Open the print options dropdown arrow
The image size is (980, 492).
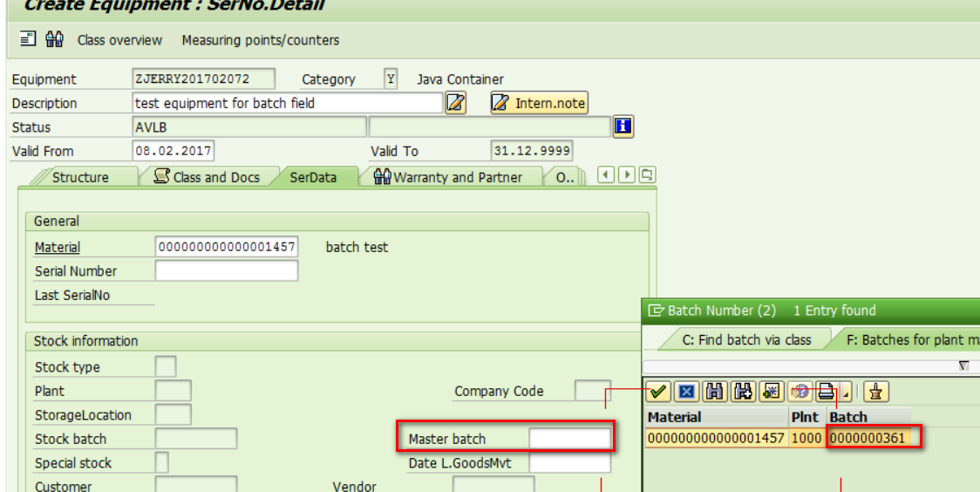(847, 393)
